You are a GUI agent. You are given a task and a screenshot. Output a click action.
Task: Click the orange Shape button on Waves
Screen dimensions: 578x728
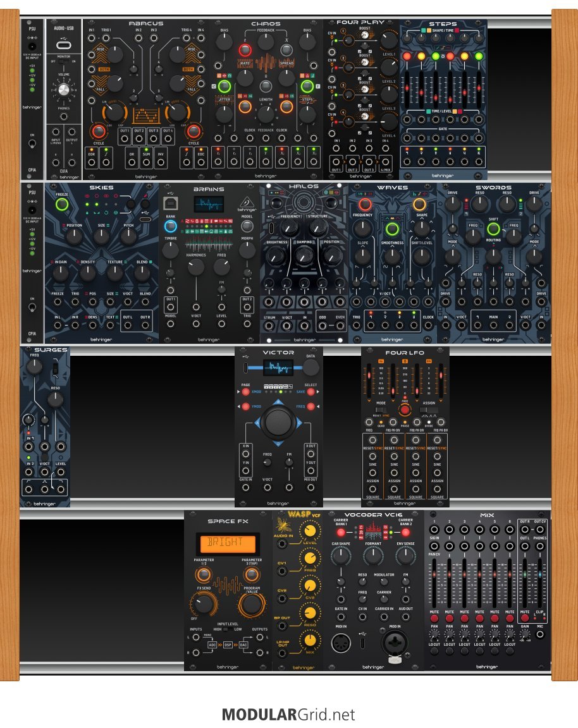(x=419, y=204)
